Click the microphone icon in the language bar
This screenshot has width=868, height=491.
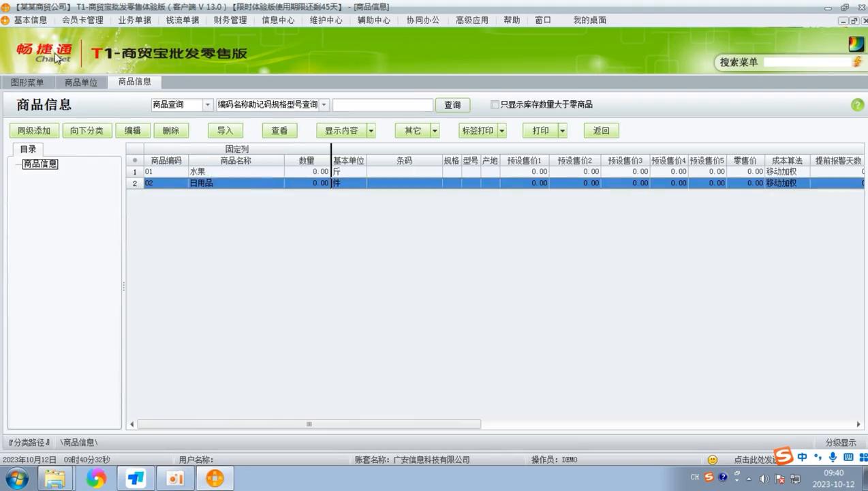[833, 458]
